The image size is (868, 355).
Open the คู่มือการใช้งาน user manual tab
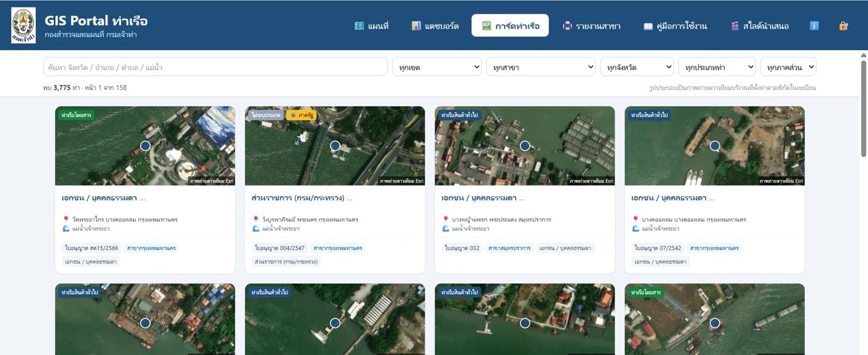(675, 25)
